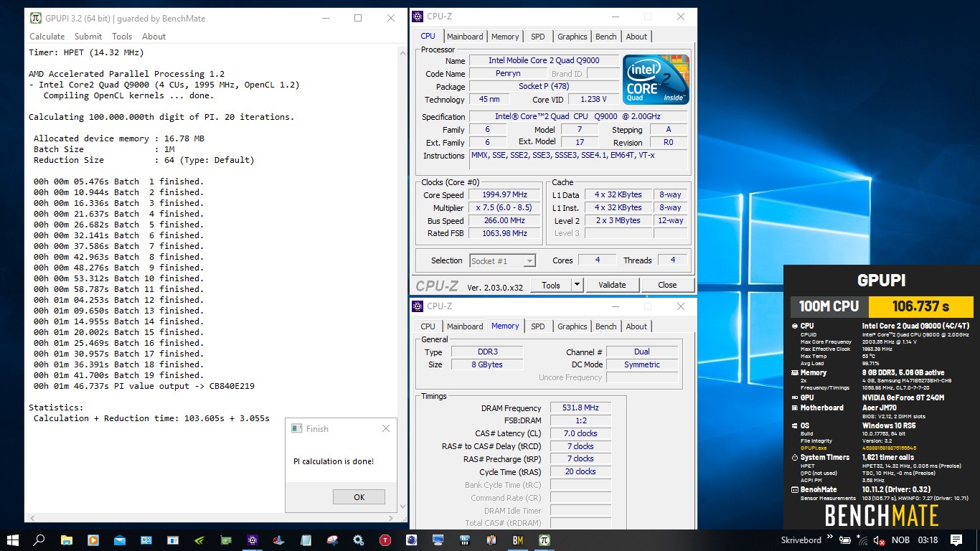Open Bench tab in CPU-Z processor window

606,37
